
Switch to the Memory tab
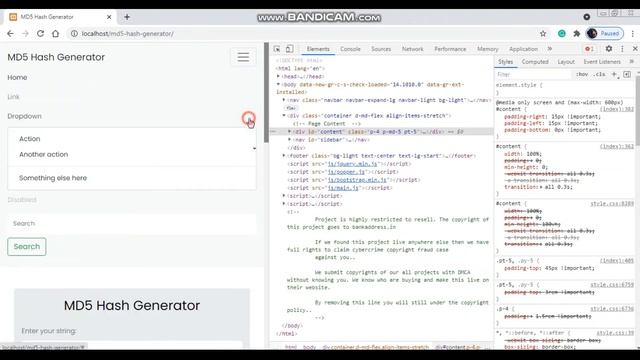pyautogui.click(x=488, y=49)
